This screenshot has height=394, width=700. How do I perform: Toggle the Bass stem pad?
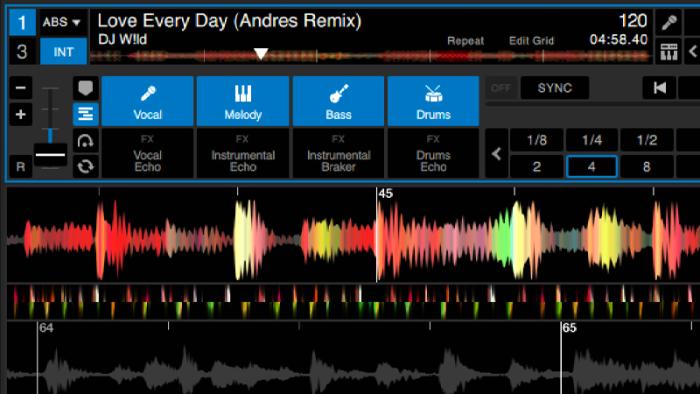click(338, 101)
